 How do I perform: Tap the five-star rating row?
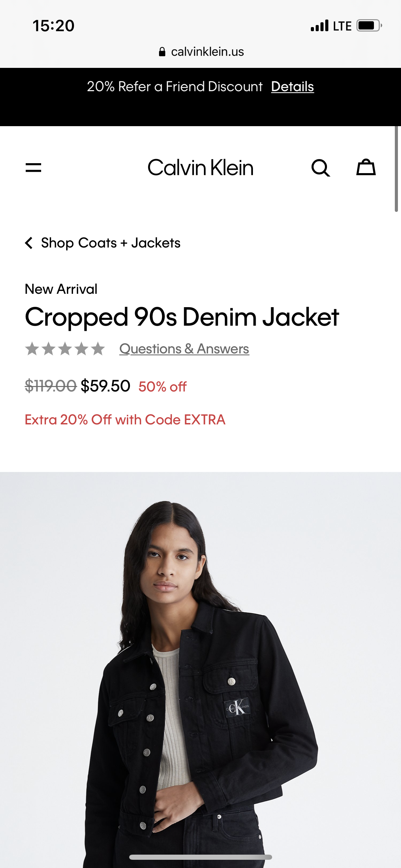pos(65,349)
